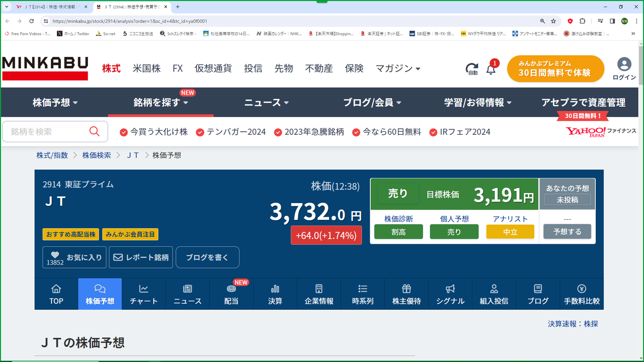
Task: Open notifications via the bell icon
Action: coord(491,69)
